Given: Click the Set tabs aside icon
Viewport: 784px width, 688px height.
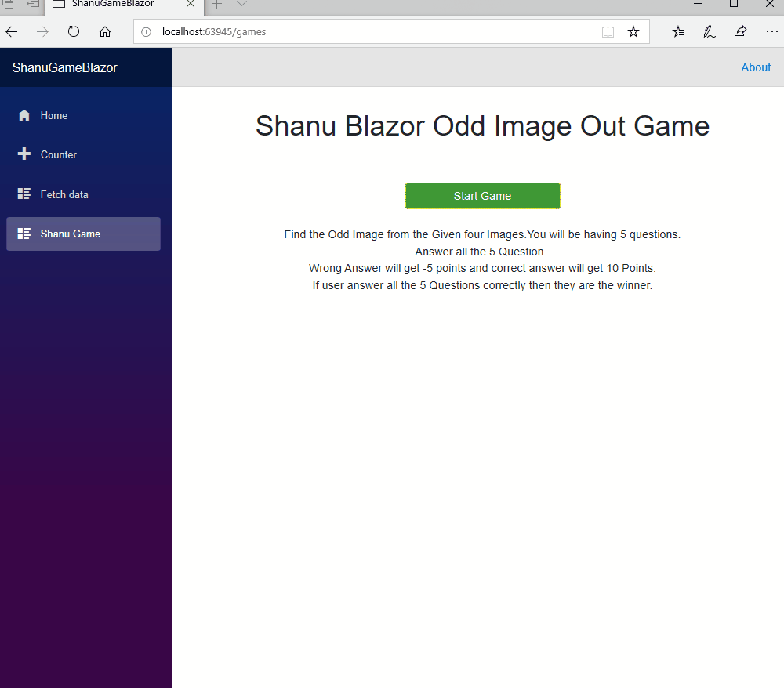Looking at the screenshot, I should [x=33, y=4].
